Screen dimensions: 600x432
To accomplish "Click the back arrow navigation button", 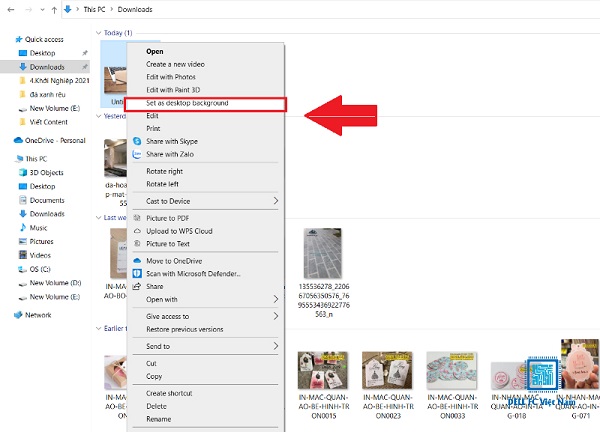I will pos(11,10).
